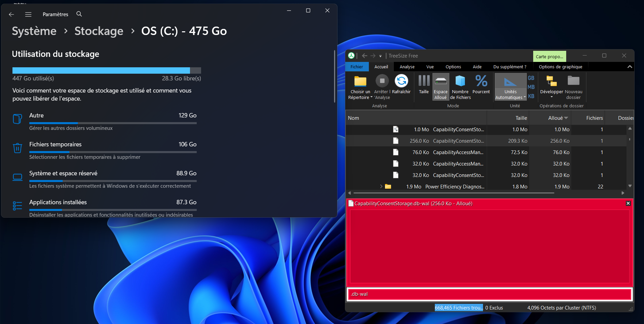Set units to KB

[x=531, y=96]
